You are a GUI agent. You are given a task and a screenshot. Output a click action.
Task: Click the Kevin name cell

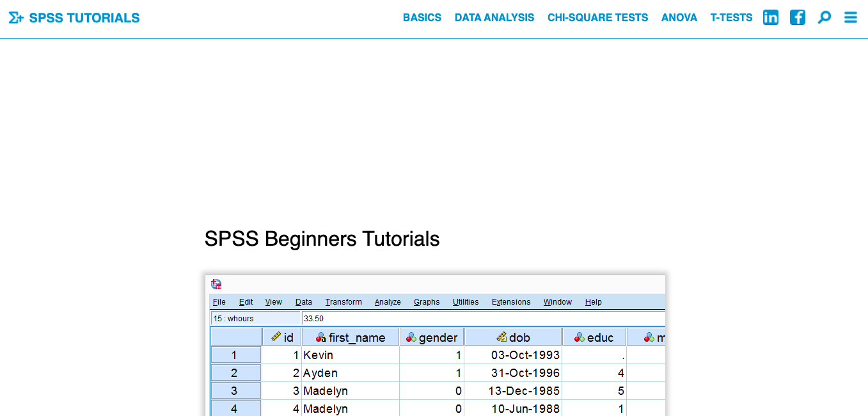(x=351, y=355)
